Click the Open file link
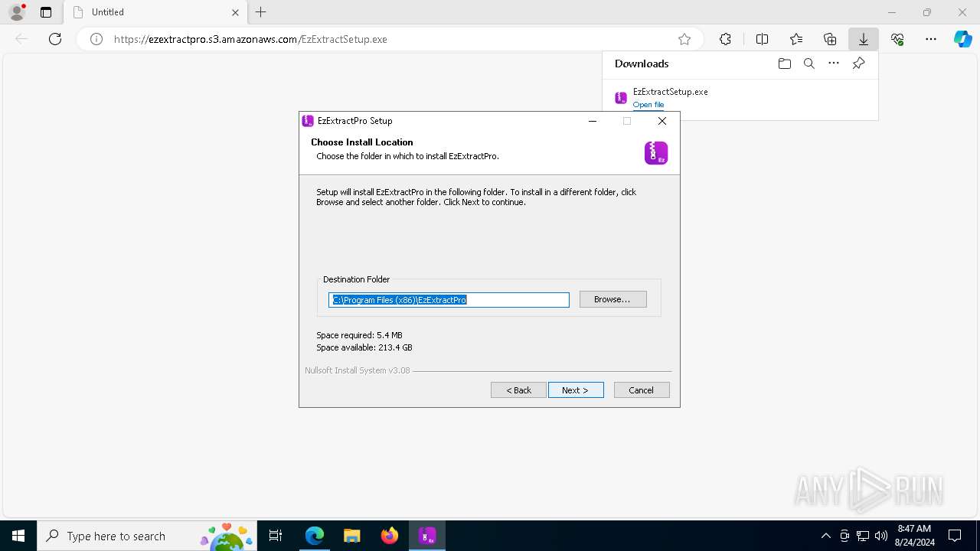Image resolution: width=980 pixels, height=551 pixels. coord(648,105)
